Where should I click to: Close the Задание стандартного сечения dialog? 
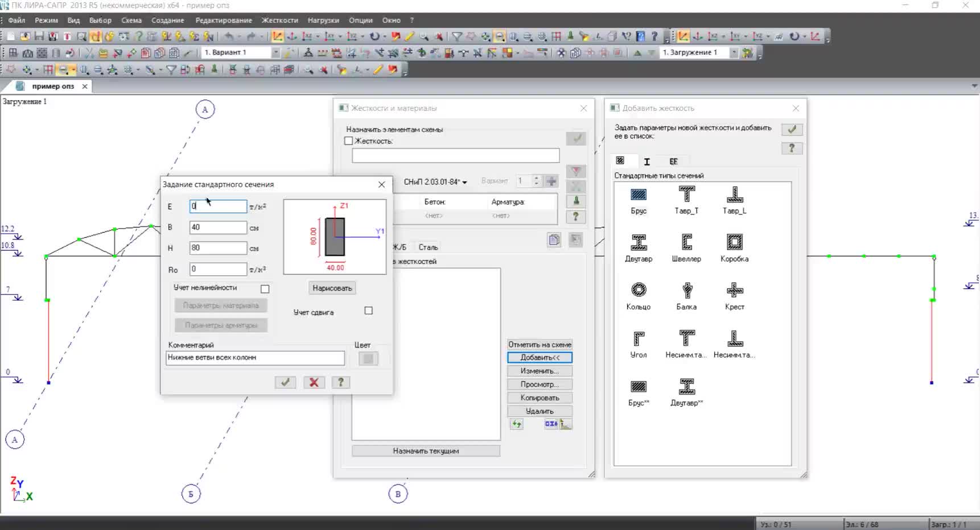(381, 185)
